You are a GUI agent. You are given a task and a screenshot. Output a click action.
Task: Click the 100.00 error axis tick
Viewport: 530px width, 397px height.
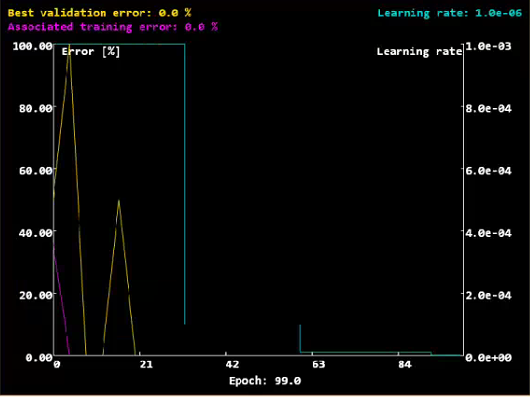tap(32, 46)
